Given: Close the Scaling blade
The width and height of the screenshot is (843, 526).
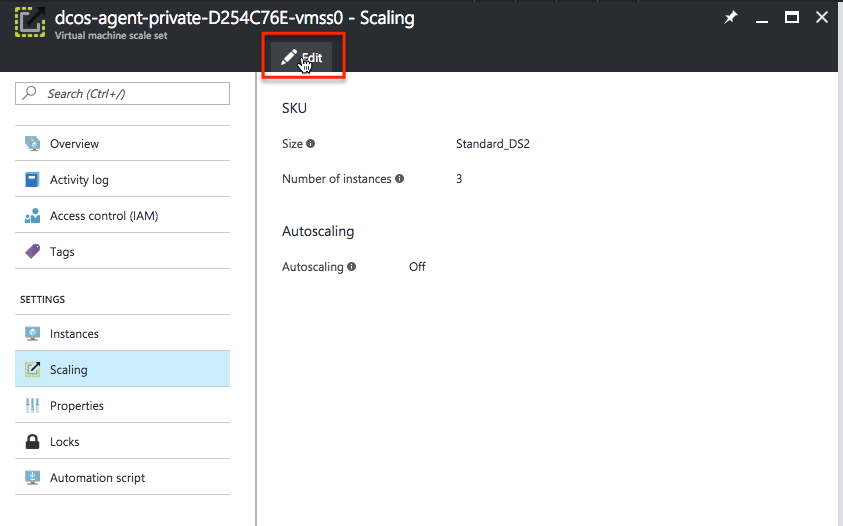Looking at the screenshot, I should point(821,18).
